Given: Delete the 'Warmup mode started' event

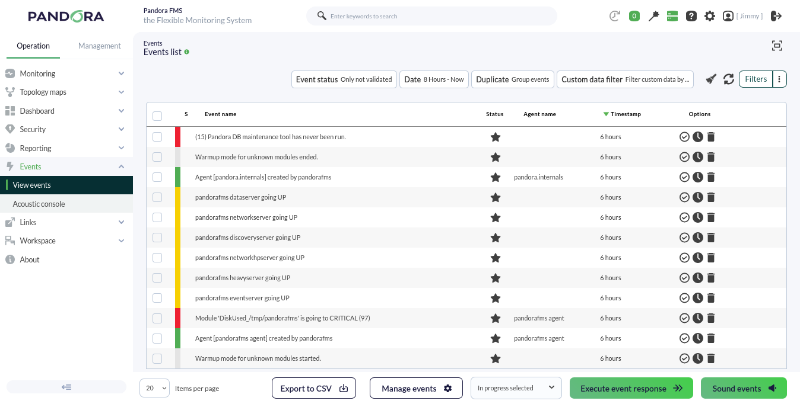Looking at the screenshot, I should point(711,359).
